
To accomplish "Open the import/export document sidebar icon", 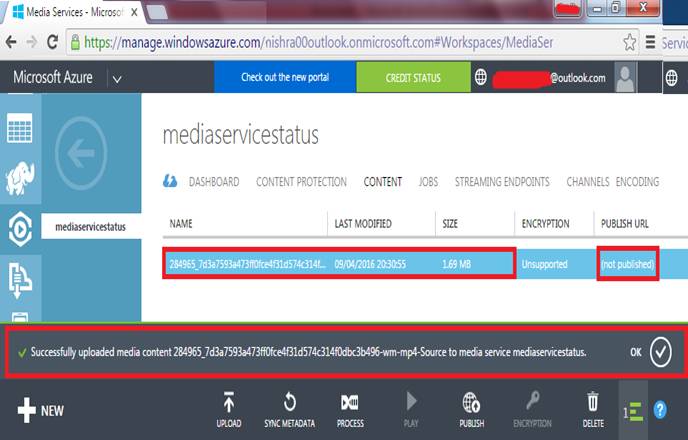I will (20, 280).
